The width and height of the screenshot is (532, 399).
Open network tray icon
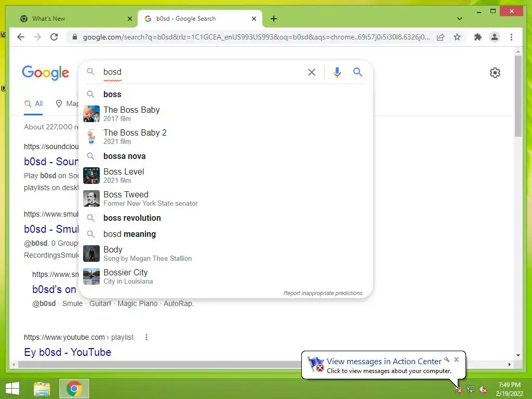tap(471, 389)
